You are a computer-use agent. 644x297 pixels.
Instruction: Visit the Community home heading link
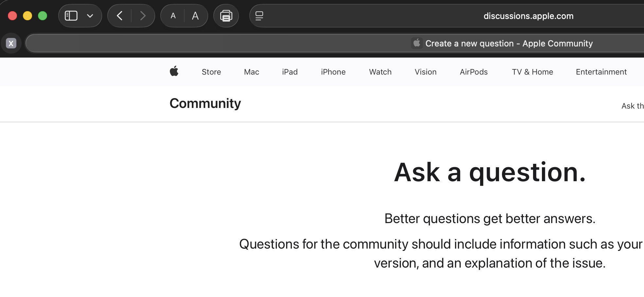205,103
